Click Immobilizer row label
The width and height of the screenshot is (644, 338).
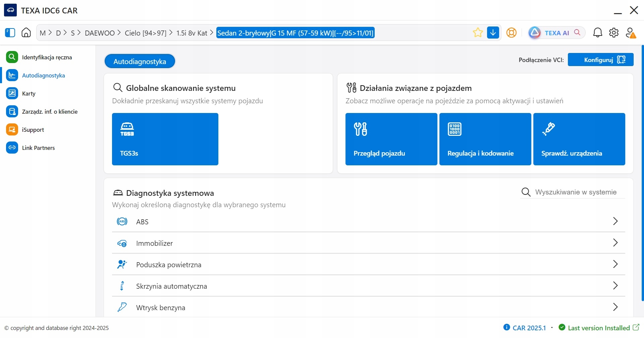click(154, 243)
